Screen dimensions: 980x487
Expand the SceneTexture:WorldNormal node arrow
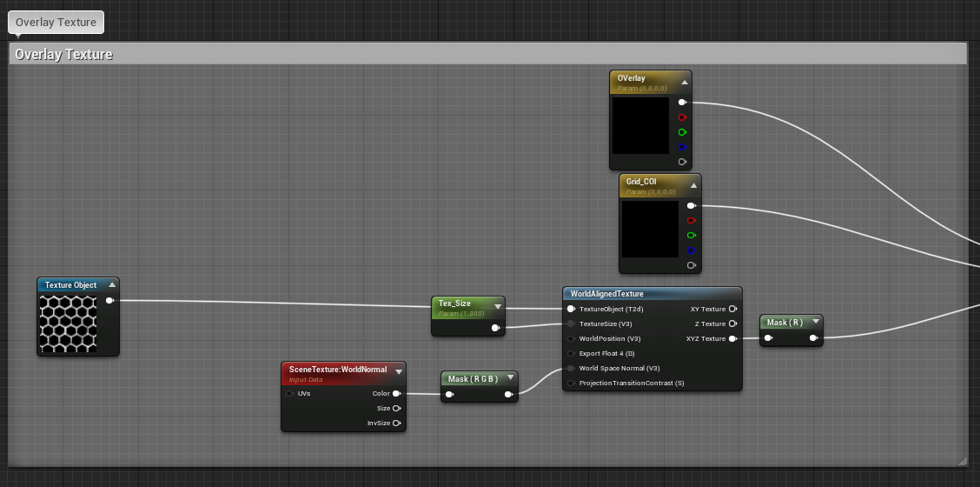[399, 372]
